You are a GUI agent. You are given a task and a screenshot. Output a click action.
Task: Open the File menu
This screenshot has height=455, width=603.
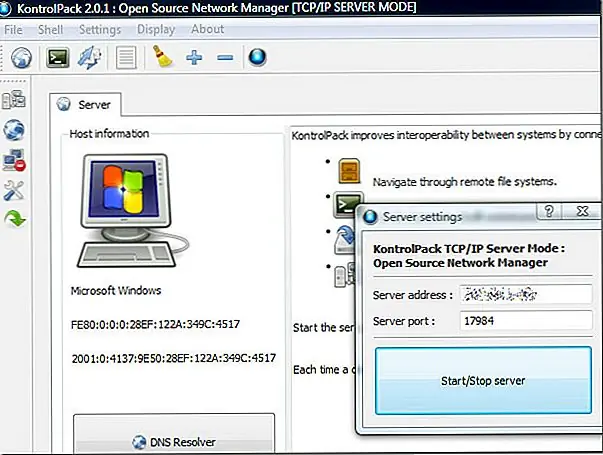tap(14, 29)
